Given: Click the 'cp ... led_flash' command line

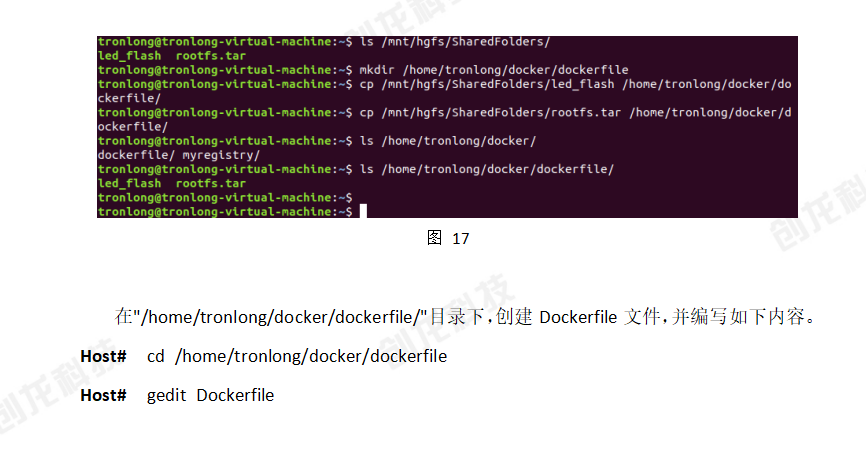Looking at the screenshot, I should tap(445, 85).
